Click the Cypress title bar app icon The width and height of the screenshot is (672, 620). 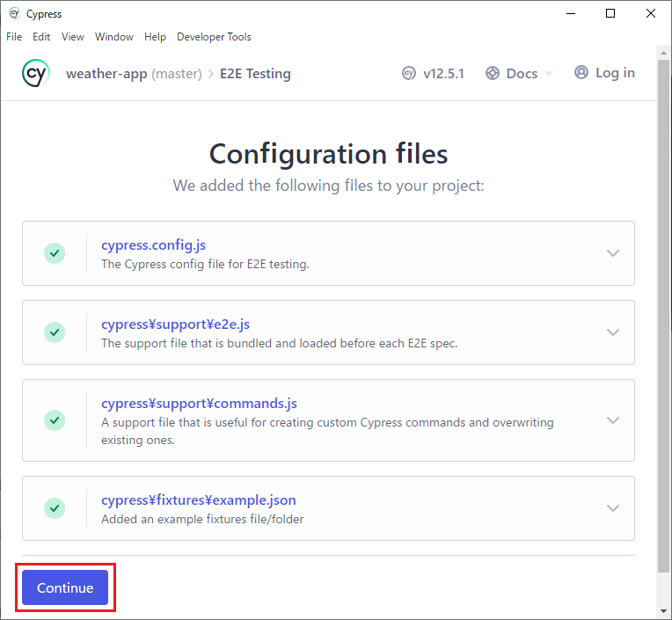pyautogui.click(x=15, y=14)
